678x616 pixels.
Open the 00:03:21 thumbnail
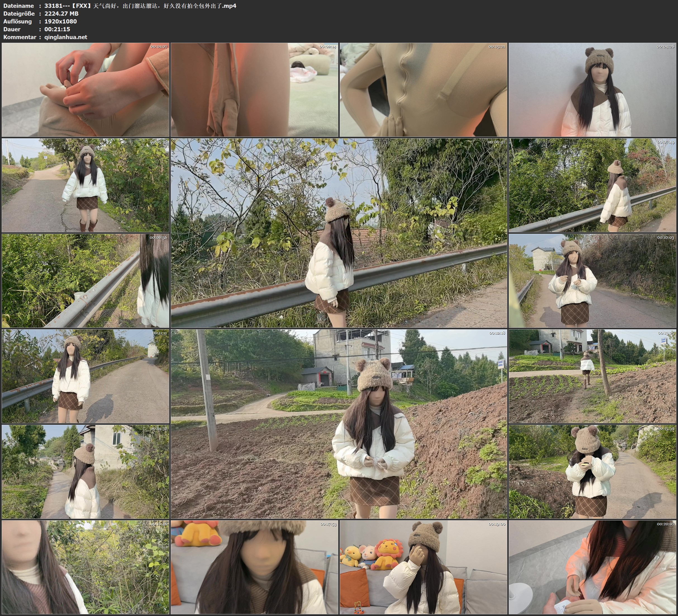423,89
